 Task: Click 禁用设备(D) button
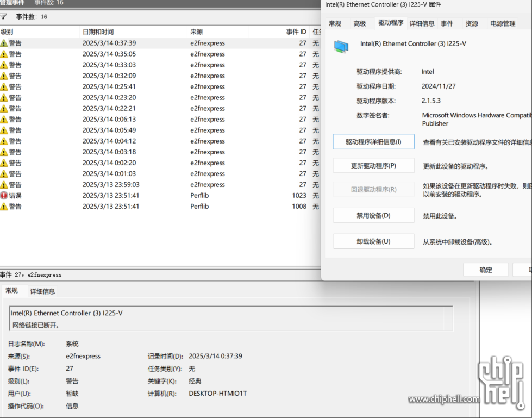(x=373, y=215)
